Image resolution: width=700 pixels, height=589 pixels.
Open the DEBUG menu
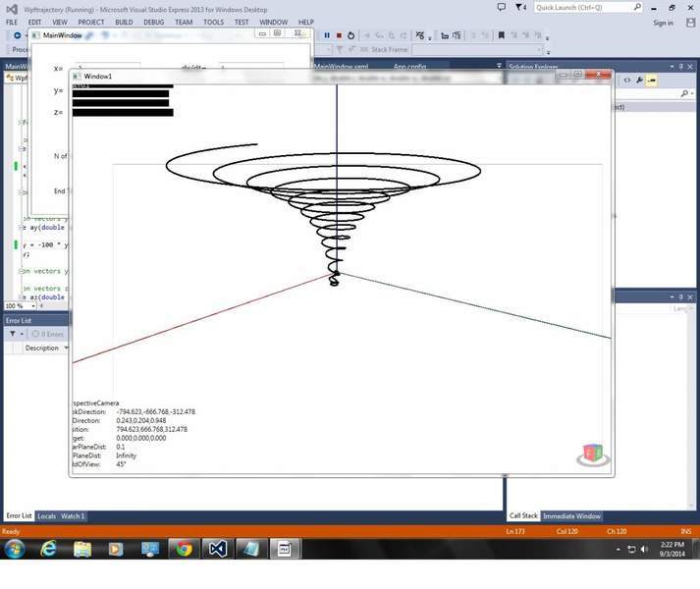click(154, 22)
